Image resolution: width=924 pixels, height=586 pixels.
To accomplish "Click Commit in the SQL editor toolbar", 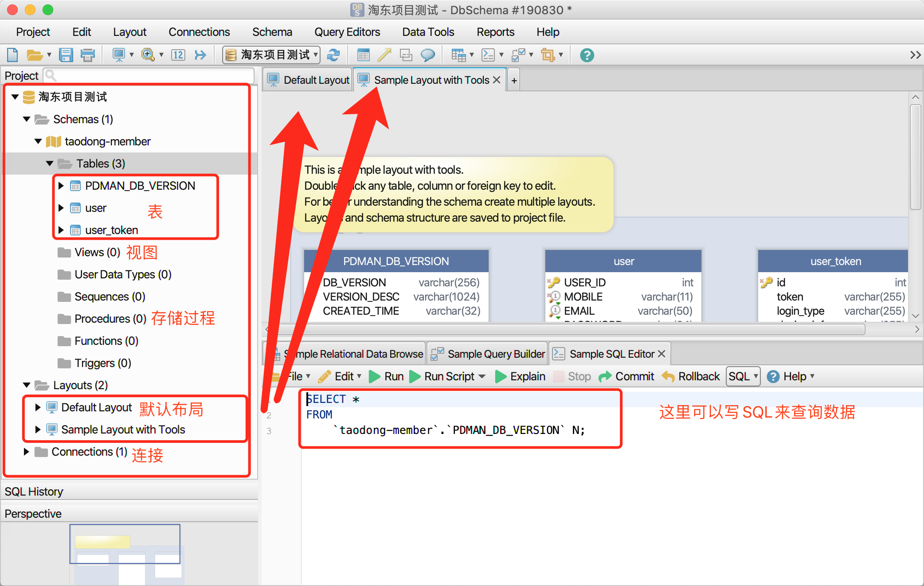I will click(626, 376).
